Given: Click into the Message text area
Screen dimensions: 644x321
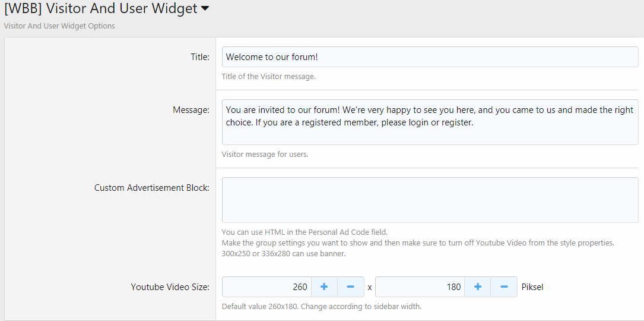Looking at the screenshot, I should coord(430,122).
